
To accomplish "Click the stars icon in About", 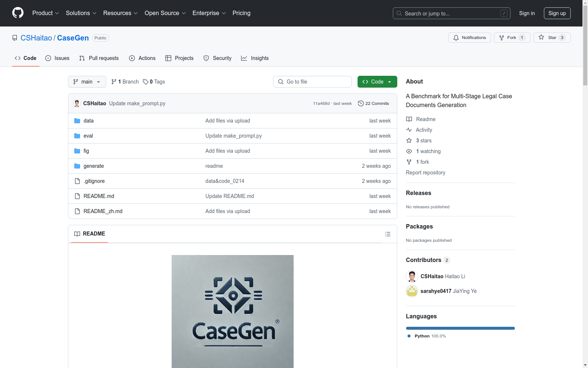I will pyautogui.click(x=409, y=141).
